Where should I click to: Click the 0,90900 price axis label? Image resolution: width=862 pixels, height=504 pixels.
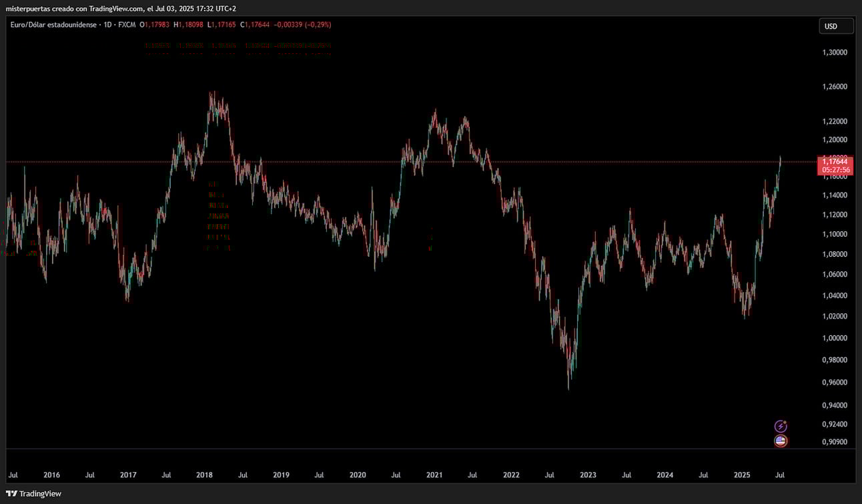(834, 442)
